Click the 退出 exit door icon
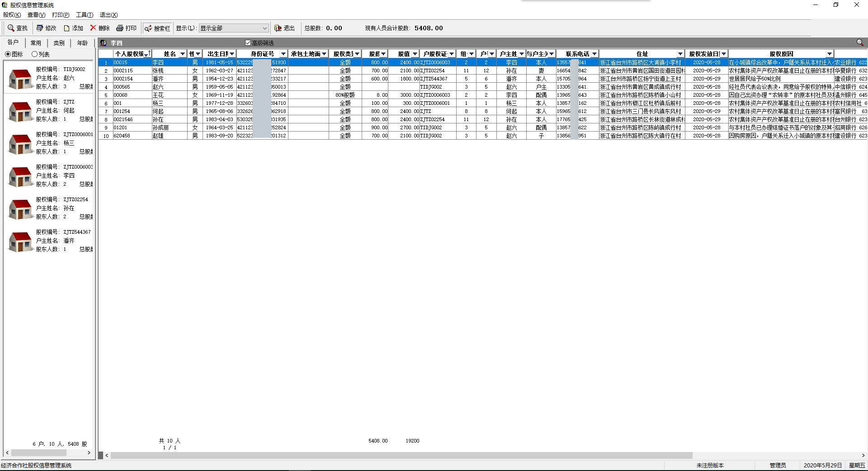868x471 pixels. (278, 28)
